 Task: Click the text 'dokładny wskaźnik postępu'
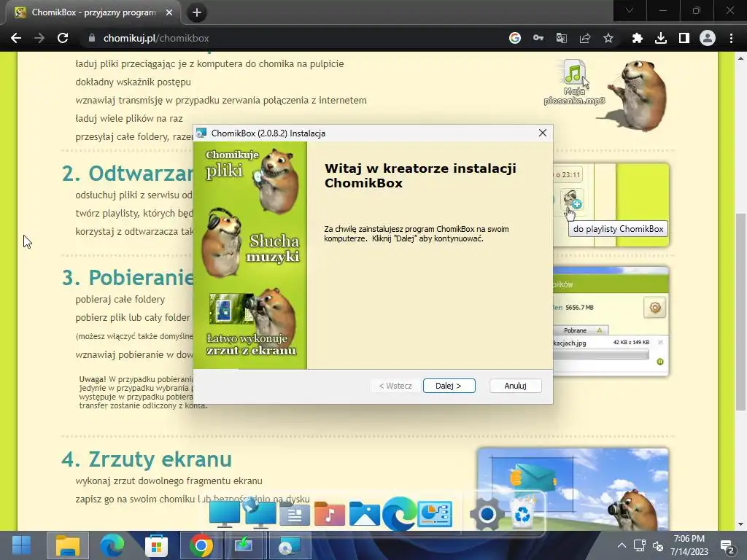[x=133, y=82]
